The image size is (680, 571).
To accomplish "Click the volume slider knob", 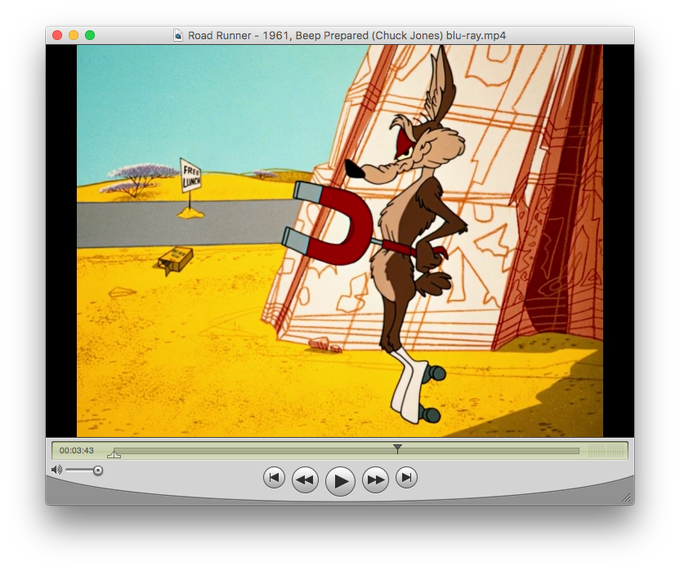I will click(x=98, y=470).
